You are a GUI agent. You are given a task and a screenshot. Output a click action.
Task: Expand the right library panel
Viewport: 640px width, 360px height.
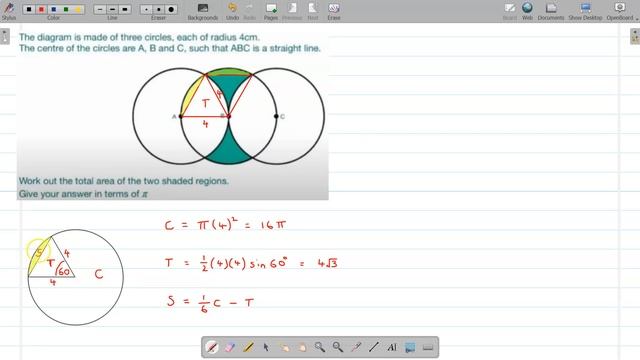[635, 36]
